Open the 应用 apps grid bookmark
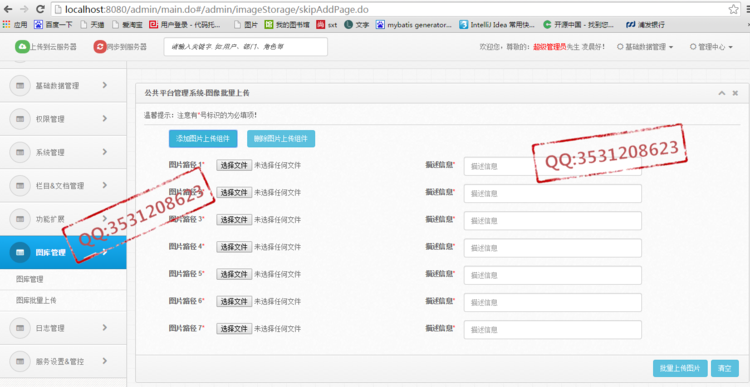Viewport: 750px width, 387px height. coord(15,24)
